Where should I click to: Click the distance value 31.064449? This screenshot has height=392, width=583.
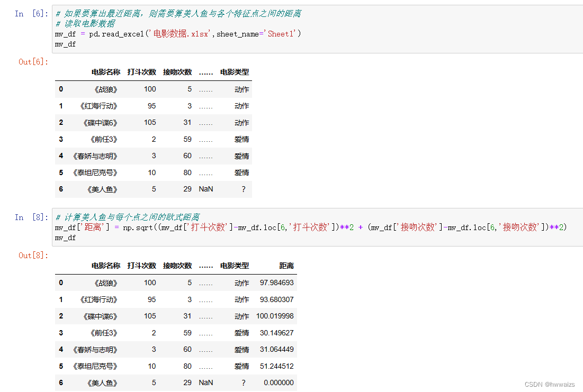coord(276,350)
